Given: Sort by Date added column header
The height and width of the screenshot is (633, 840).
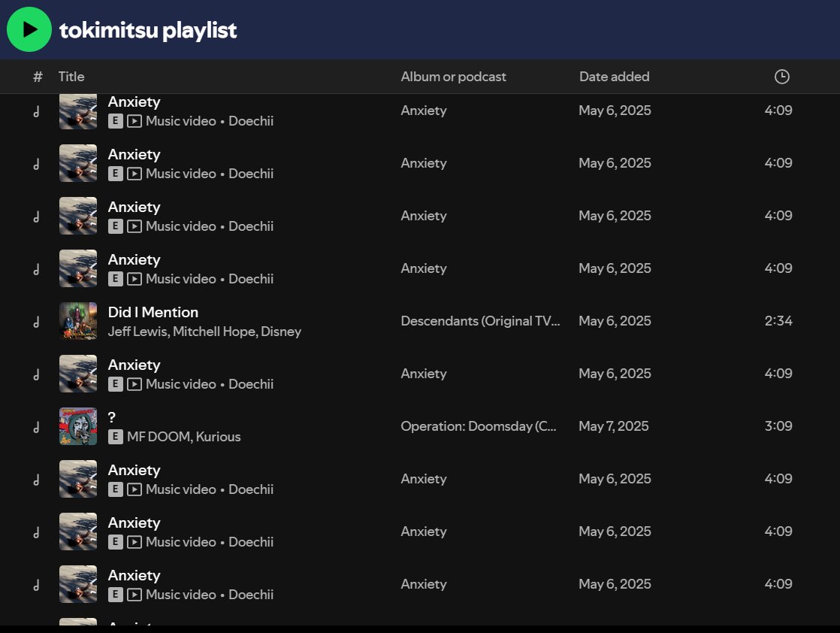Looking at the screenshot, I should click(614, 77).
